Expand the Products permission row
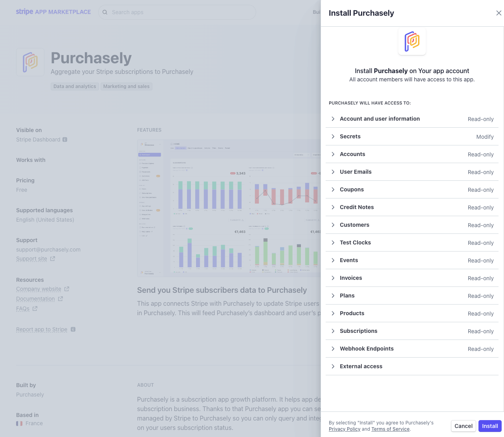Image resolution: width=504 pixels, height=437 pixels. [412, 313]
